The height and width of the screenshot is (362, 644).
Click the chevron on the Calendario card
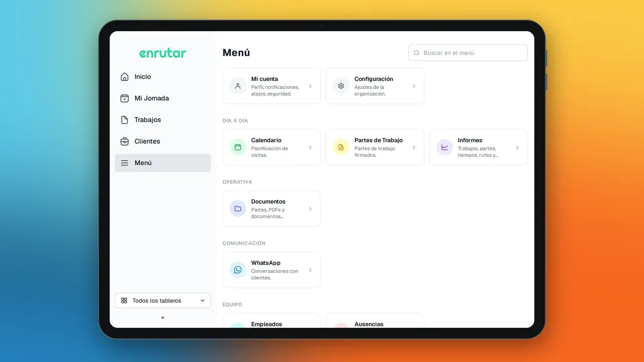[x=310, y=148]
